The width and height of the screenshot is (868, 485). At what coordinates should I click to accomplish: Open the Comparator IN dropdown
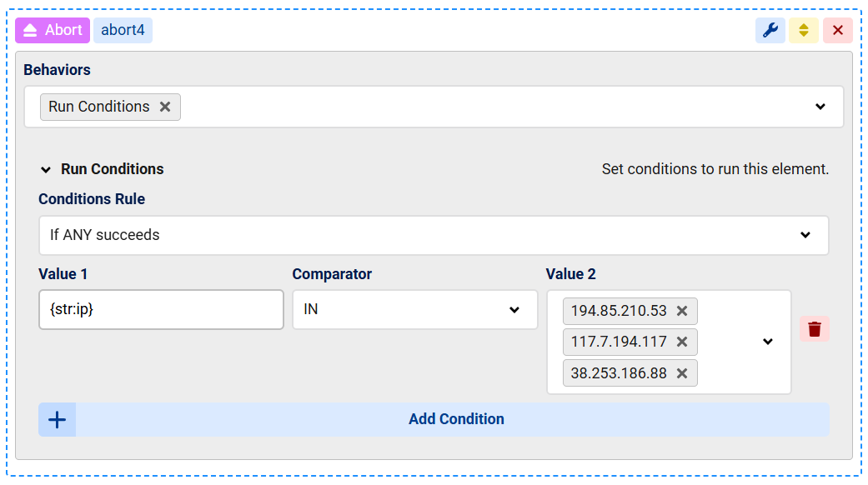(514, 310)
